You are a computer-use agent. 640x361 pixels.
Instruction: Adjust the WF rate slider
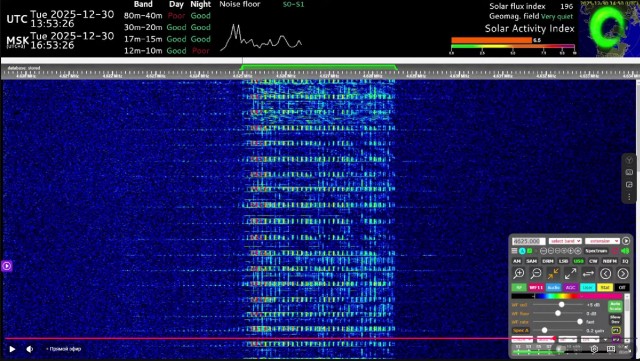pos(580,322)
